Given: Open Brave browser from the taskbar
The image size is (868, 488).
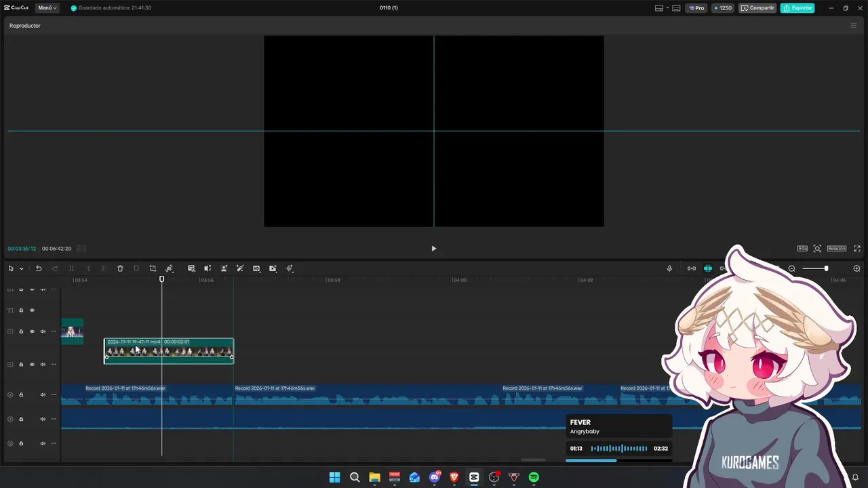Looking at the screenshot, I should [x=454, y=477].
